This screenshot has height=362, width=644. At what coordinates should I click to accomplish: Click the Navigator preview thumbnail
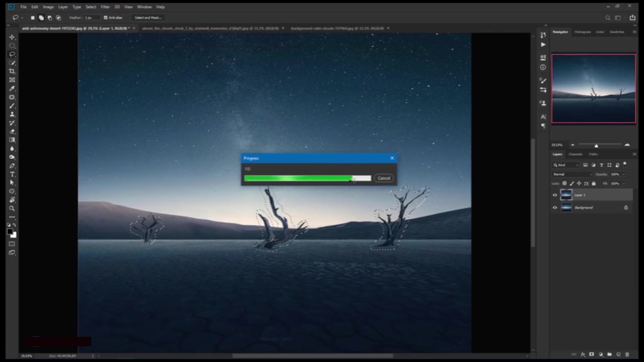pyautogui.click(x=594, y=89)
